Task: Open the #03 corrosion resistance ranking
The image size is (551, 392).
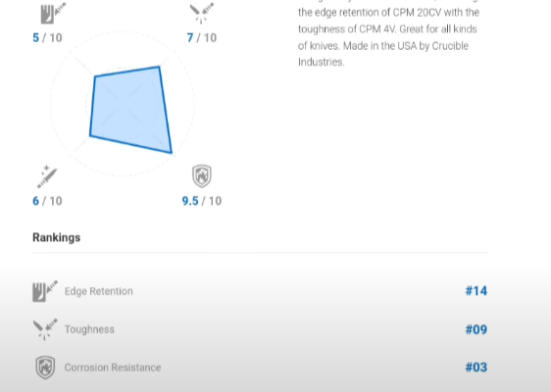Action: click(476, 367)
